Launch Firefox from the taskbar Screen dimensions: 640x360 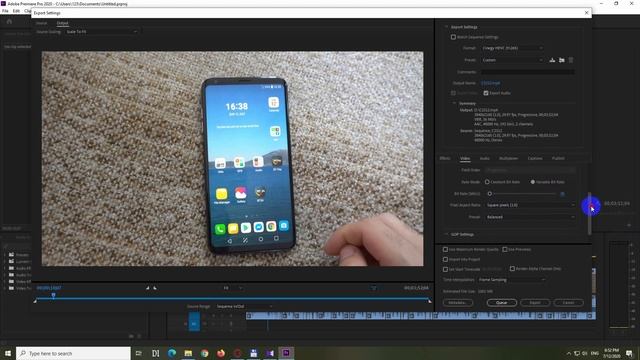(x=221, y=353)
